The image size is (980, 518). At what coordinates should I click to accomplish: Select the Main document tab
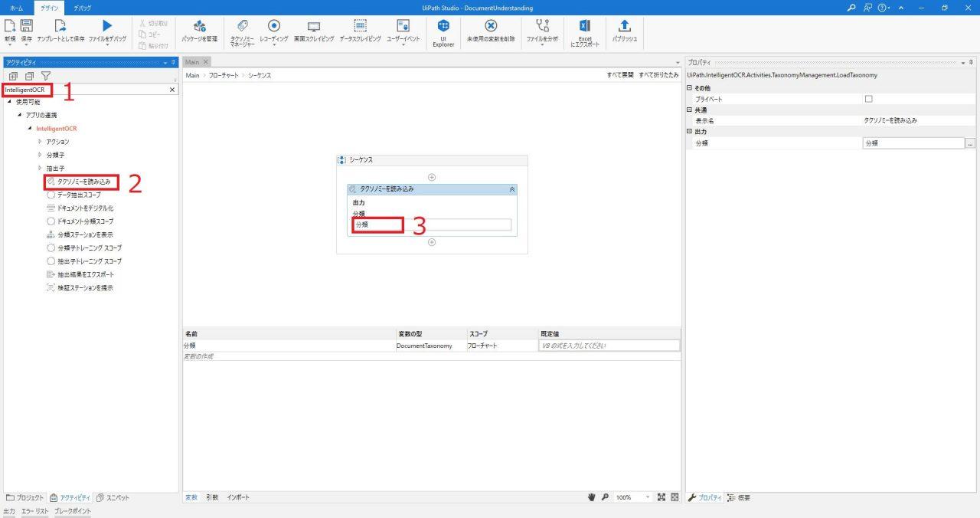(x=192, y=62)
